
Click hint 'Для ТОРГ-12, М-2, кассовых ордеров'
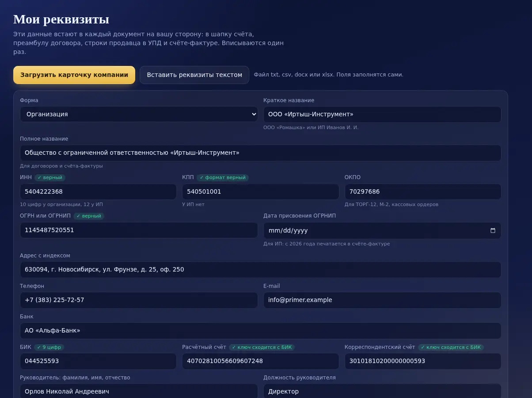[x=391, y=204]
